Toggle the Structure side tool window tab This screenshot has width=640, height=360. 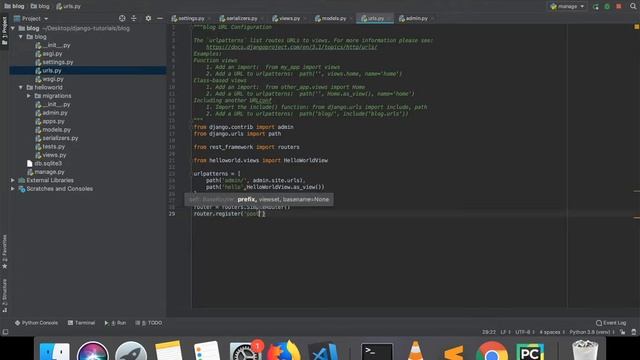[4, 296]
